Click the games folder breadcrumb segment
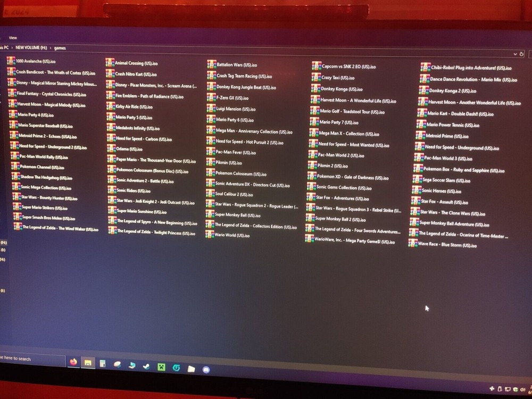Image resolution: width=532 pixels, height=399 pixels. pyautogui.click(x=61, y=47)
